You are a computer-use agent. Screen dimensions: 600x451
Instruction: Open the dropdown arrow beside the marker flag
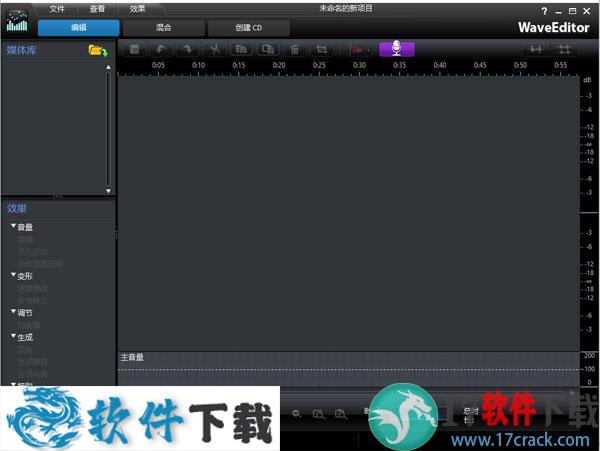[x=368, y=50]
